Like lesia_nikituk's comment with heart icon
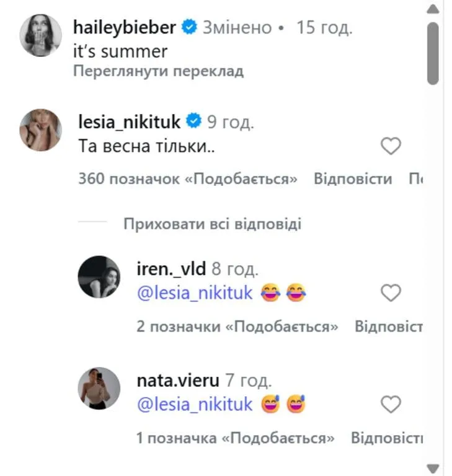Image resolution: width=452 pixels, height=476 pixels. coord(391,146)
